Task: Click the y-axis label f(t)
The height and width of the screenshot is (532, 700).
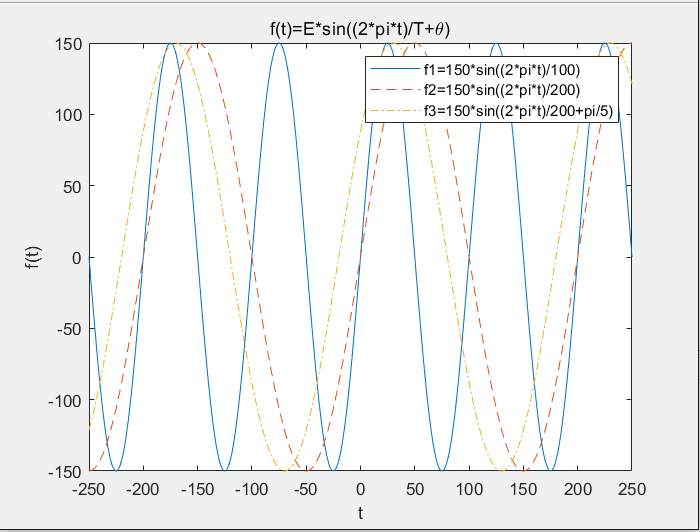Action: click(x=33, y=258)
